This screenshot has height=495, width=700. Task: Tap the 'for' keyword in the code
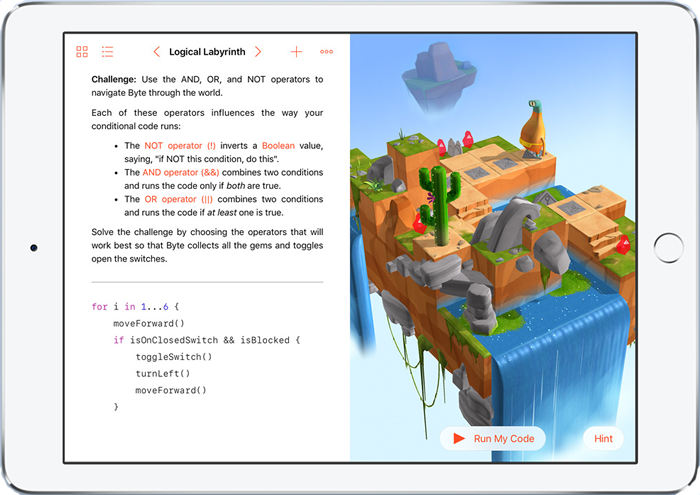tap(100, 307)
